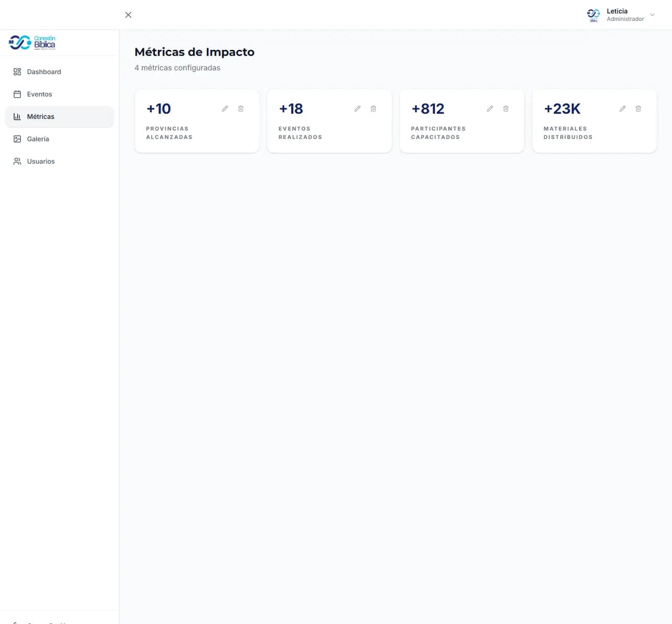This screenshot has height=624, width=672.
Task: Click the Leticia user name
Action: (x=617, y=11)
